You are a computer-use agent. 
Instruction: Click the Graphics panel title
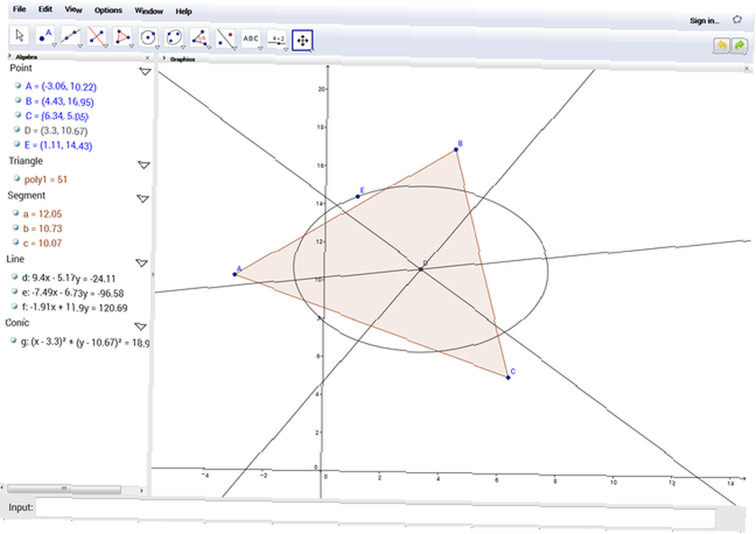[x=183, y=59]
